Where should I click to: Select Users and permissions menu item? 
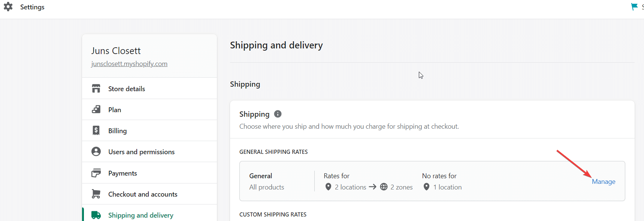tap(141, 152)
